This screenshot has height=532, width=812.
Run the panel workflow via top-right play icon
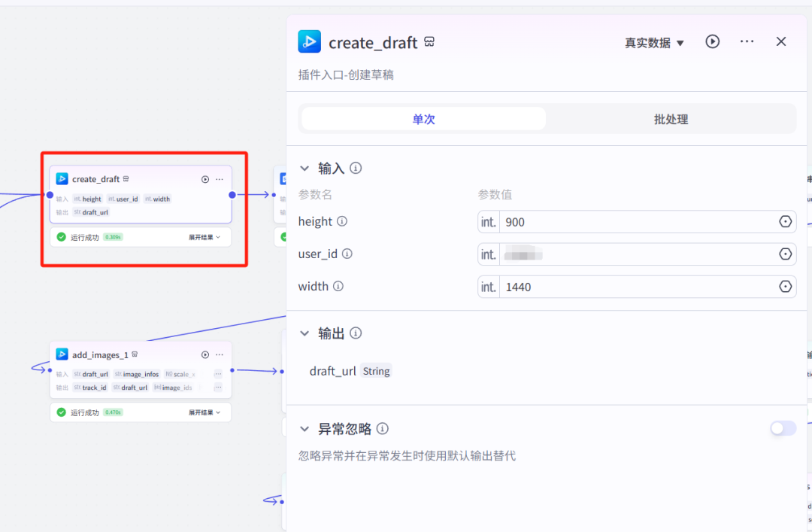coord(712,41)
